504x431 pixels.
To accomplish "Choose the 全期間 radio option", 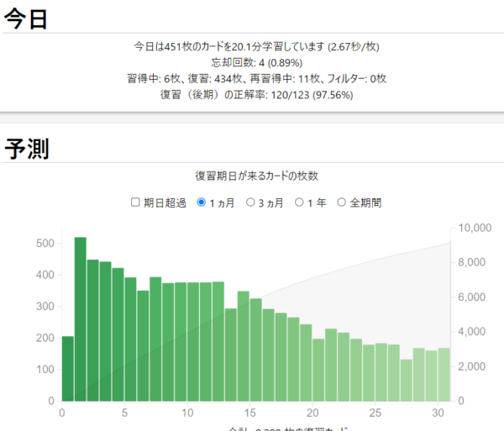I will (x=342, y=202).
